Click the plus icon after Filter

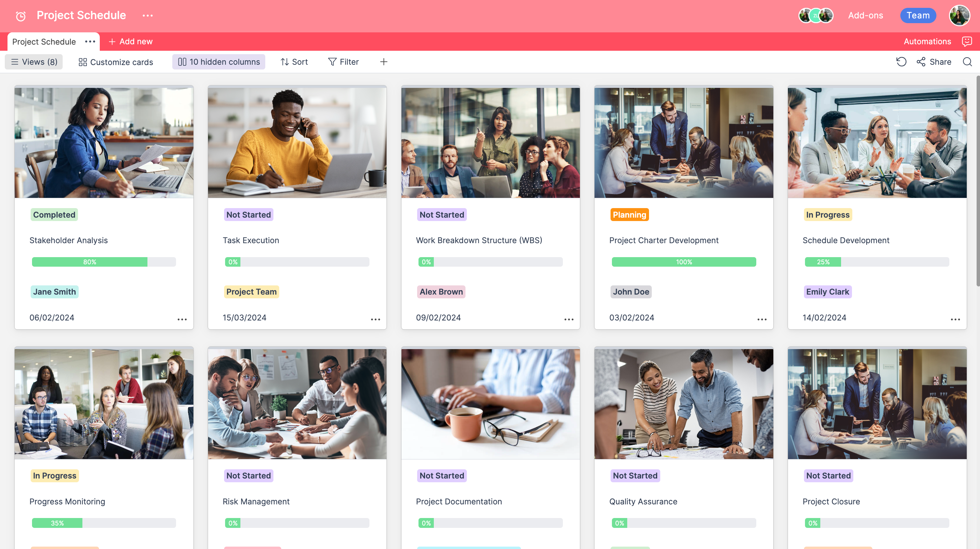pos(383,62)
